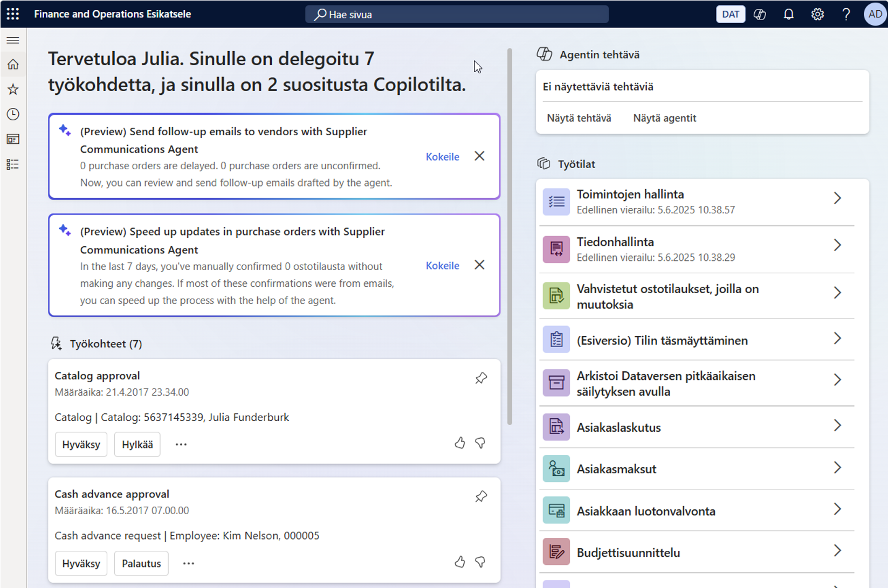This screenshot has height=588, width=888.
Task: Open Recent clock icon in sidebar
Action: point(13,114)
